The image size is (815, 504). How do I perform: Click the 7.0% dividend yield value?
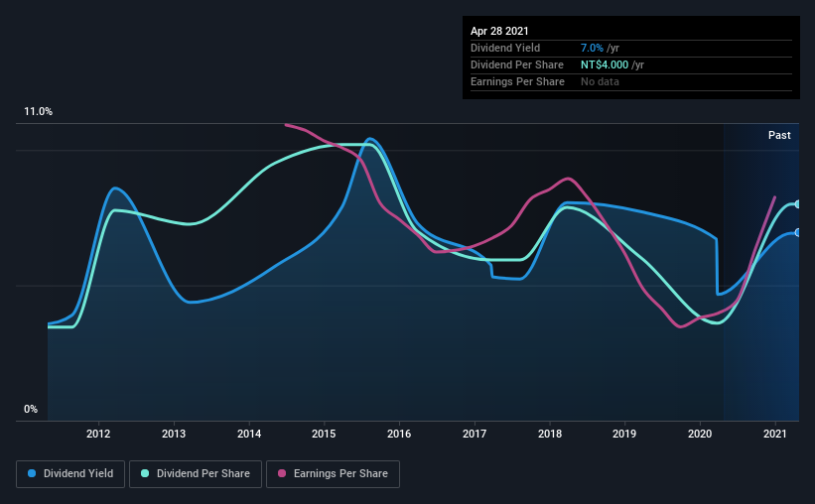pos(592,48)
